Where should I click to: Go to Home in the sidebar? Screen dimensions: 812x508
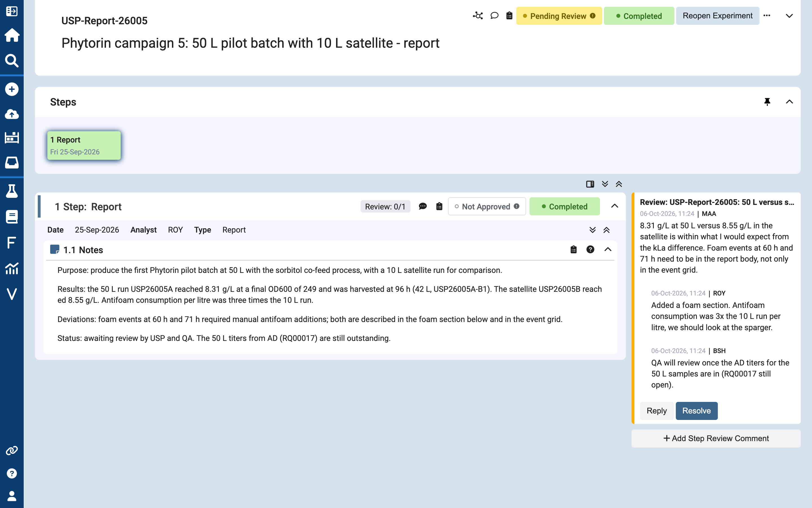[x=12, y=35]
